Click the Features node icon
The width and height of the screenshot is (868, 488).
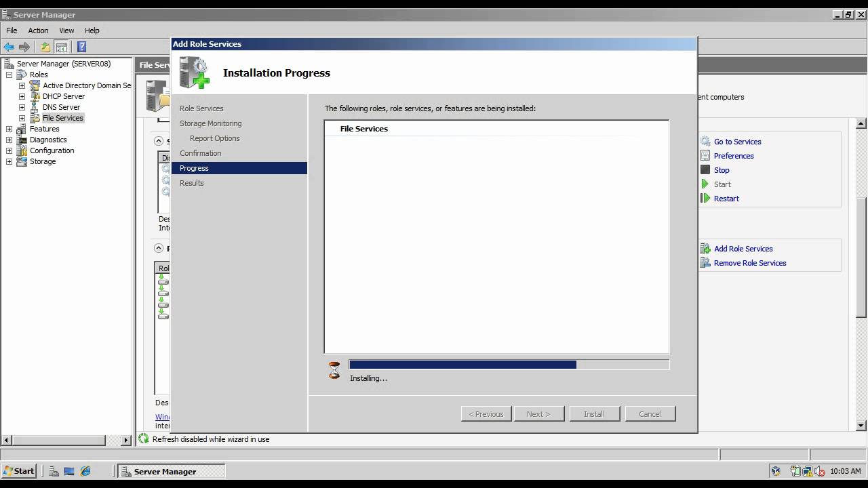point(22,129)
